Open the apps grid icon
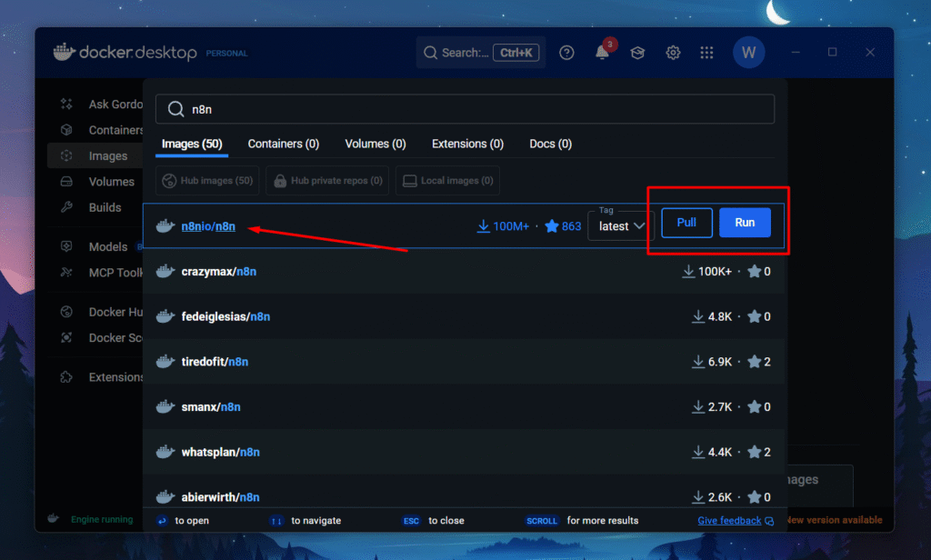Screen dimensions: 931x560 pyautogui.click(x=707, y=53)
